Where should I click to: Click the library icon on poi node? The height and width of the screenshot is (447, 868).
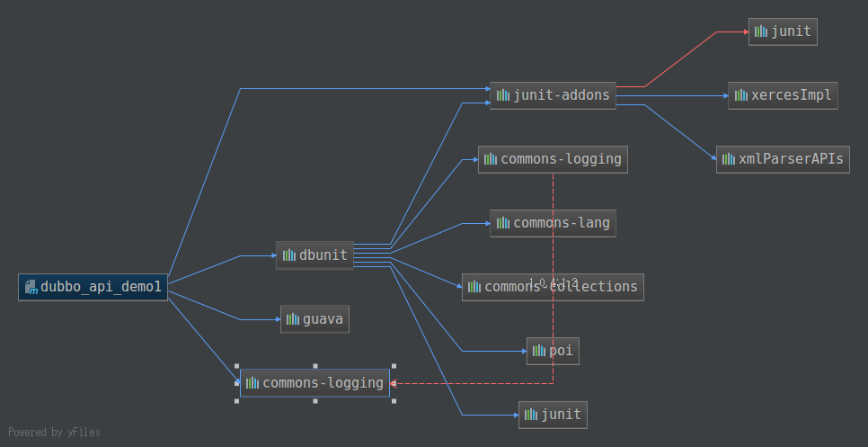click(538, 351)
